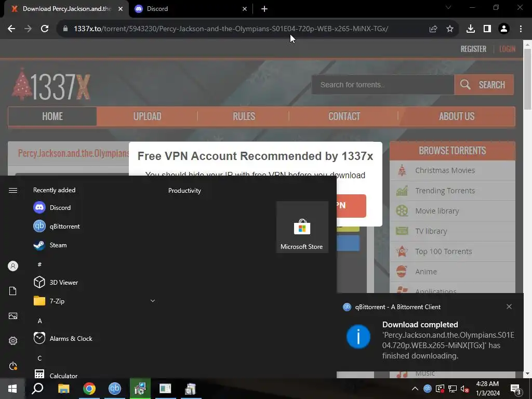Click the Windows Start button
532x399 pixels.
(x=12, y=389)
